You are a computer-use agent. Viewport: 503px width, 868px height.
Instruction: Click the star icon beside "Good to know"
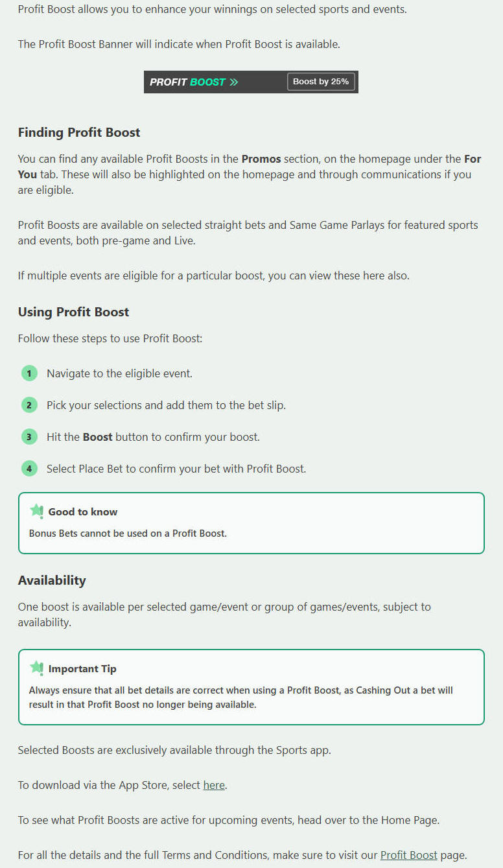pyautogui.click(x=36, y=511)
